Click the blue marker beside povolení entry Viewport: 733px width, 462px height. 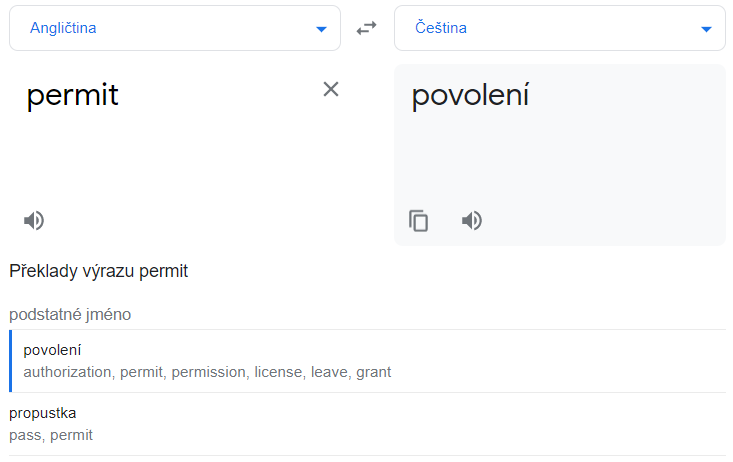click(x=11, y=361)
